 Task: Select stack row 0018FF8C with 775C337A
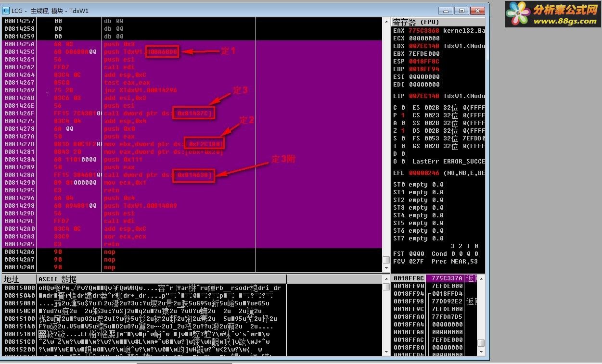point(435,278)
